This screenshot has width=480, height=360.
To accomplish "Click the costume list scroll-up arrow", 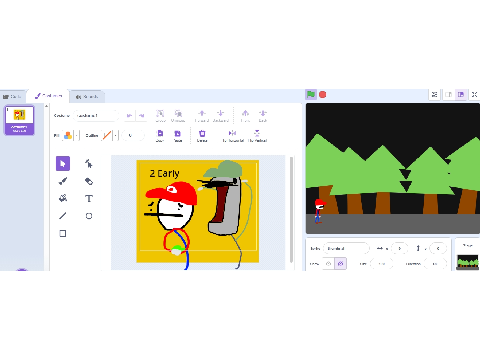I will [x=46, y=106].
